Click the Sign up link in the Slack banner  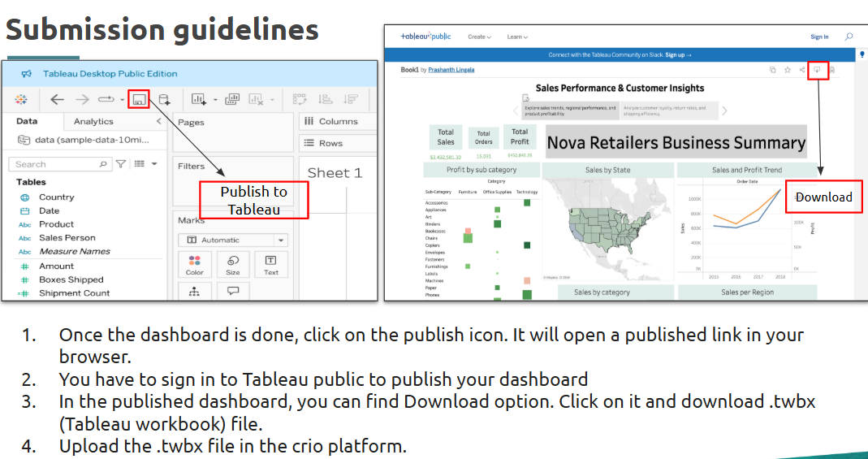[x=677, y=54]
